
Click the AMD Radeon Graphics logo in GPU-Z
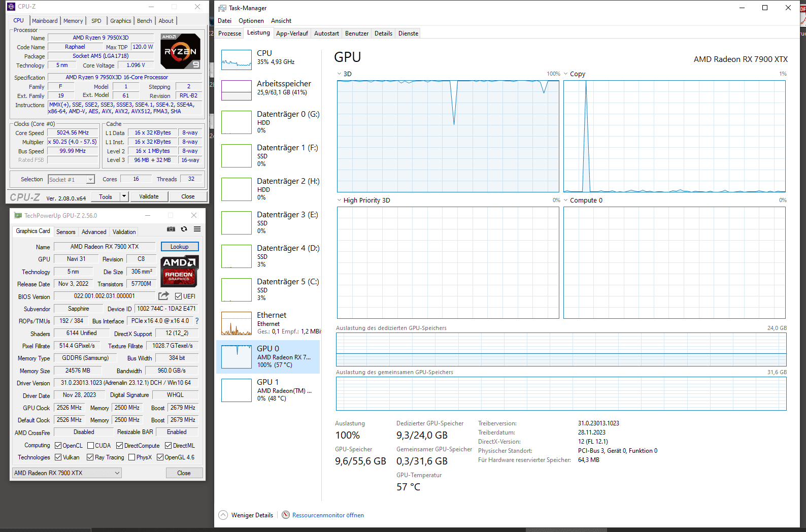pyautogui.click(x=179, y=272)
